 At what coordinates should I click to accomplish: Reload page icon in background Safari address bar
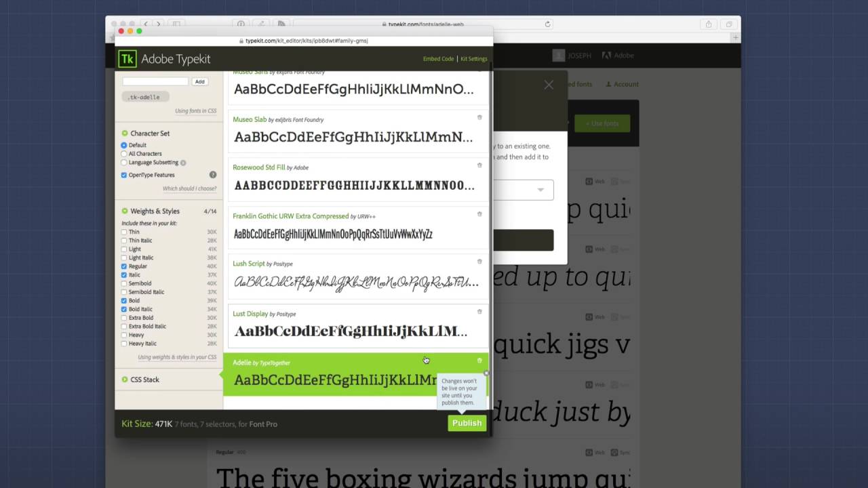(548, 24)
